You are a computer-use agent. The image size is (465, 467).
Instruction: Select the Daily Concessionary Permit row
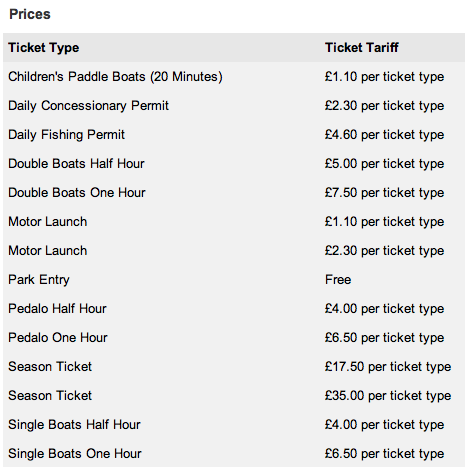pos(234,106)
